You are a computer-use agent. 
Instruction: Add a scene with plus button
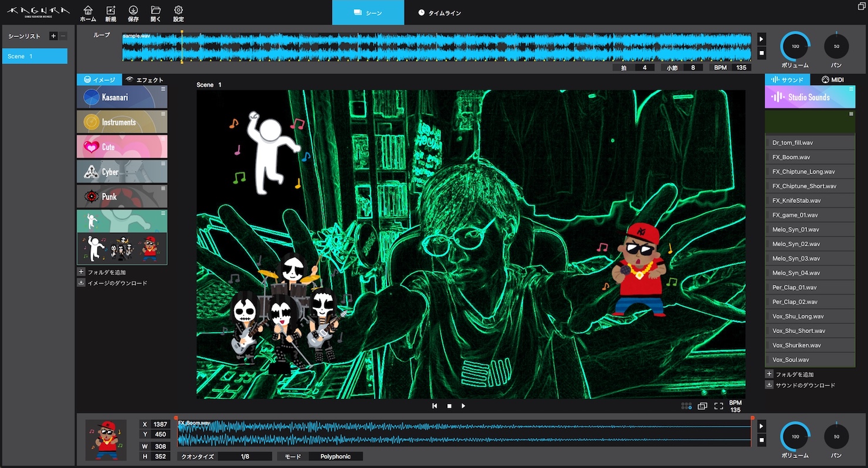(53, 36)
